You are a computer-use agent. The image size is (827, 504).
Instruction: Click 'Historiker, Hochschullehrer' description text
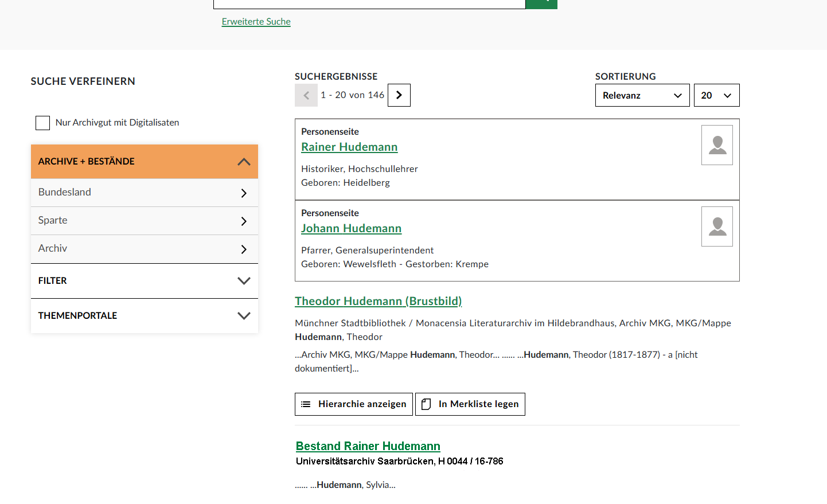[x=360, y=169]
